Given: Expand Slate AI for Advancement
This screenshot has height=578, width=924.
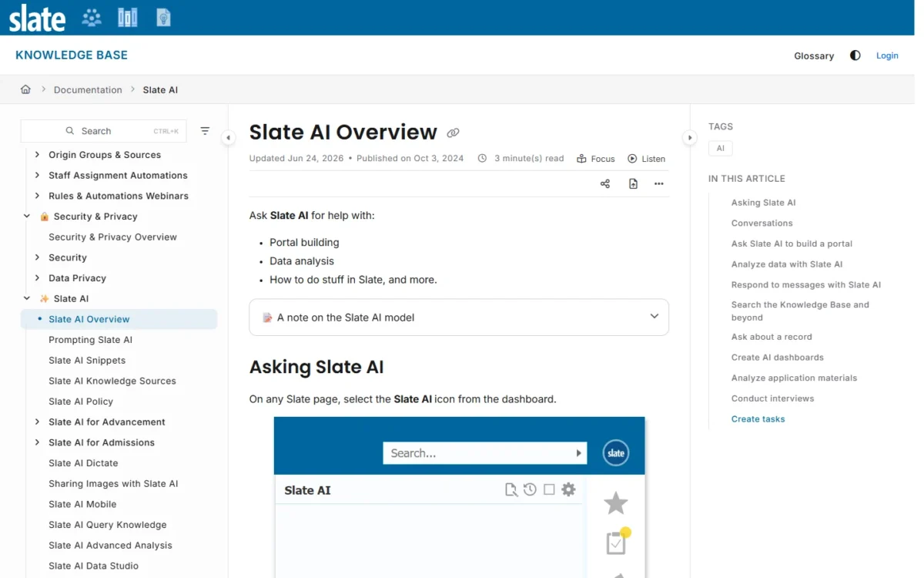Looking at the screenshot, I should pos(37,422).
